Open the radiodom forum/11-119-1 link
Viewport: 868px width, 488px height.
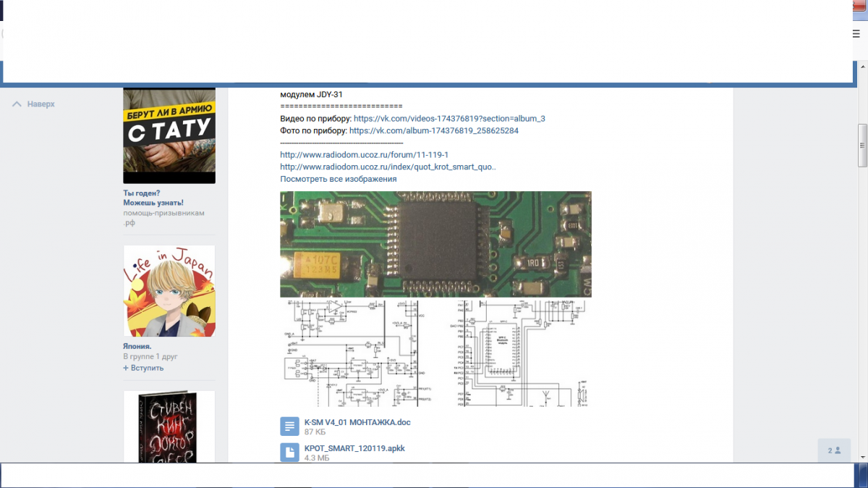click(365, 155)
